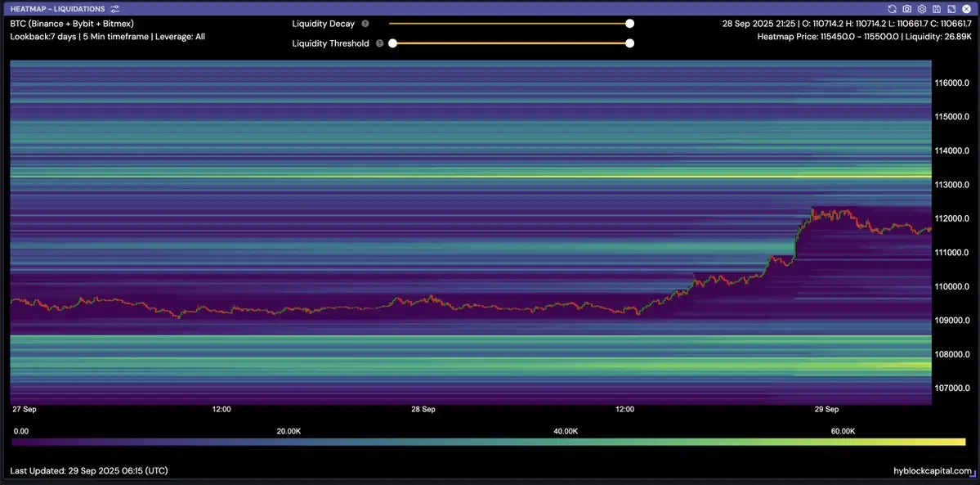980x485 pixels.
Task: Click the 114000.0 price axis label
Action: point(952,150)
